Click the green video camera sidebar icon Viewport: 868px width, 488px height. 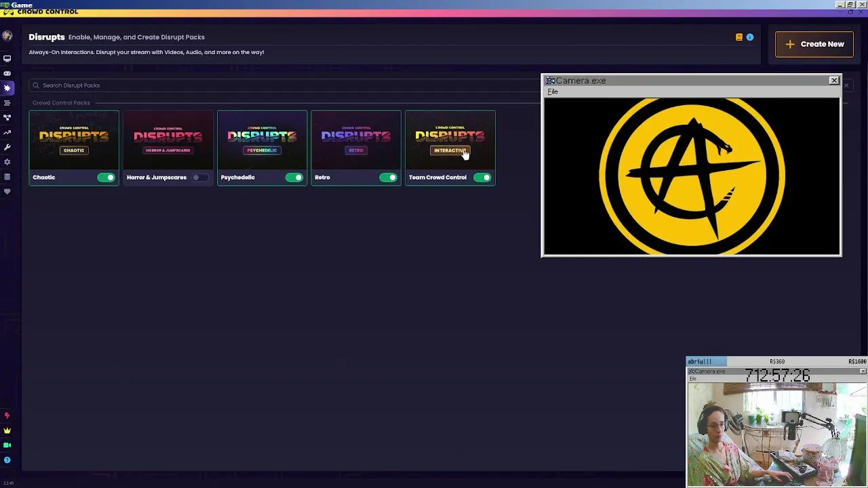[x=7, y=445]
